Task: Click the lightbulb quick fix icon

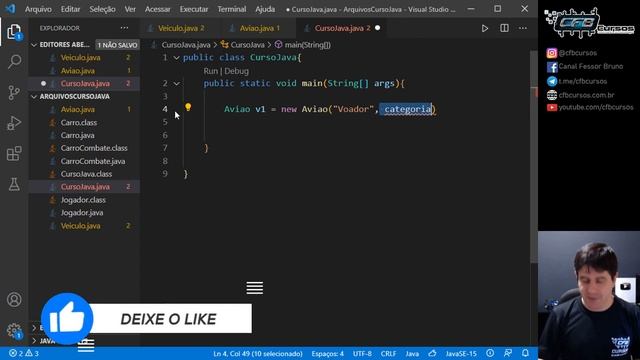Action: pos(188,107)
